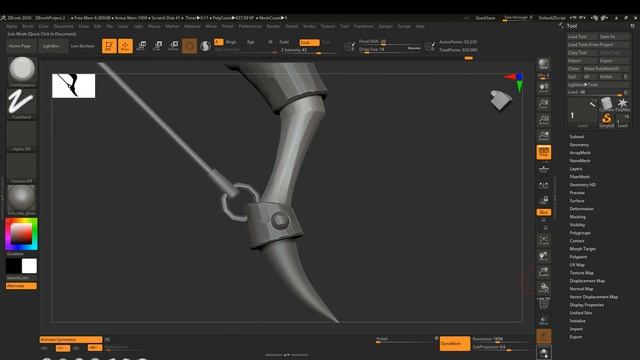Click the white secondary color swatch

coord(29,266)
